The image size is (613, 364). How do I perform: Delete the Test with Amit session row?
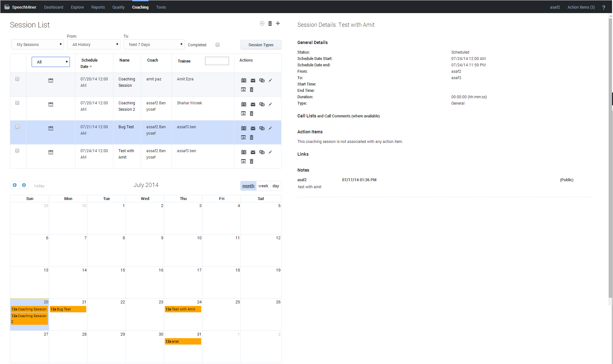pyautogui.click(x=251, y=161)
